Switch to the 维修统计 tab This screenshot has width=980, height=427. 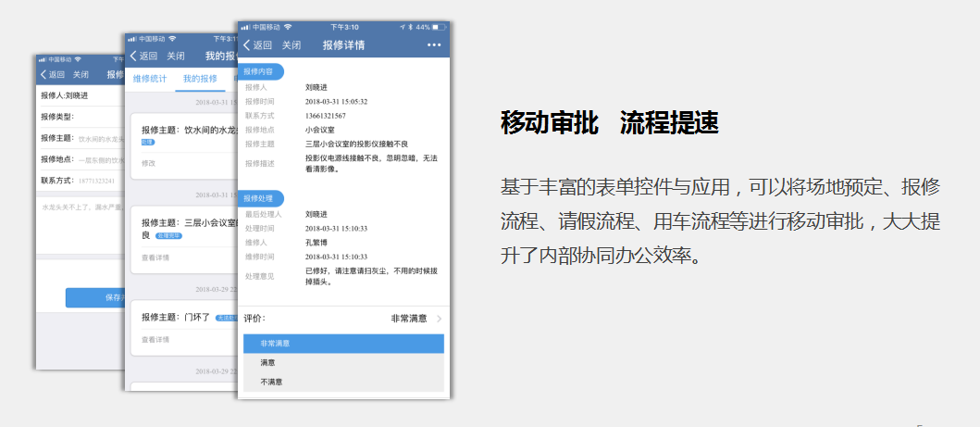[149, 79]
